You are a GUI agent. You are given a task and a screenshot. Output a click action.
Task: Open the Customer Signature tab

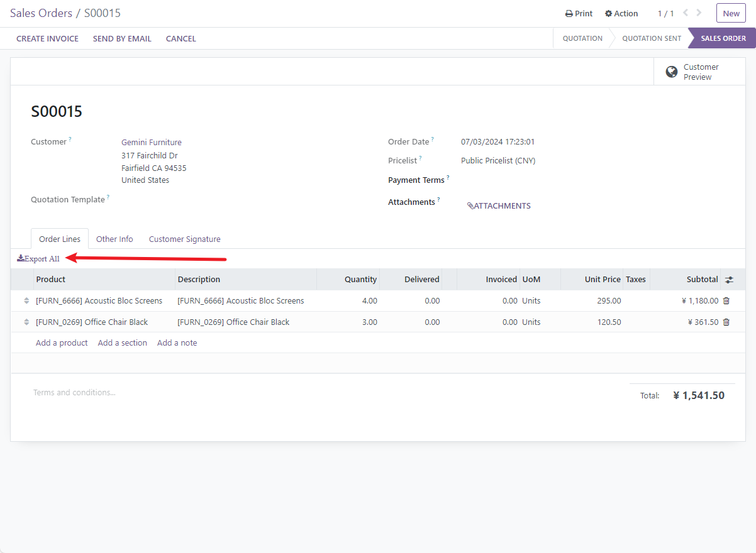[185, 239]
